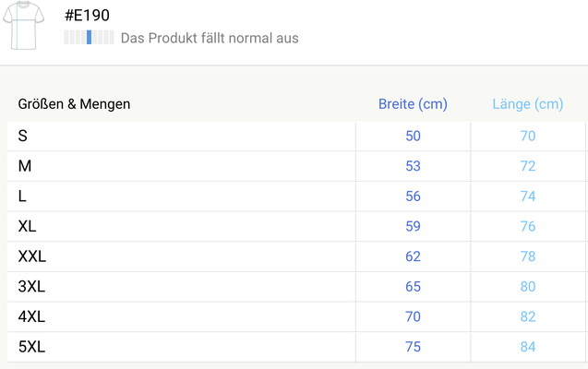
Task: Select size L row
Action: coord(23,196)
